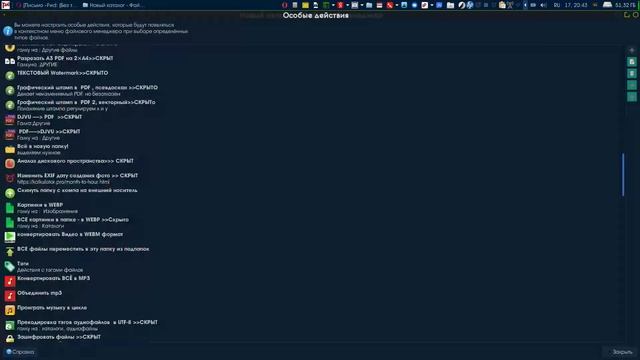Click green file icon of Картинки в WEBP
640x360 pixels.
click(10, 208)
